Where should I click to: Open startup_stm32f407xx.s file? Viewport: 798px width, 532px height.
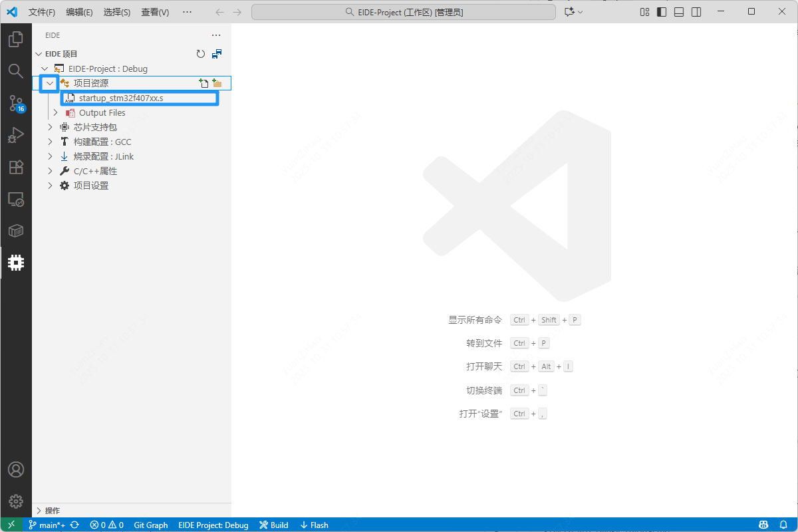[120, 98]
